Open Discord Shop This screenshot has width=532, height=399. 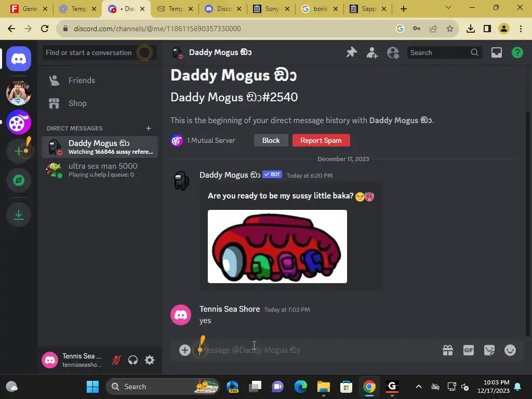coord(100,103)
